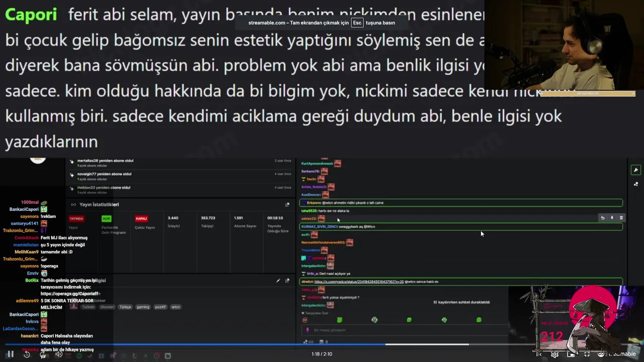Pop out the stream info panel
This screenshot has height=362, width=644.
pos(287,281)
